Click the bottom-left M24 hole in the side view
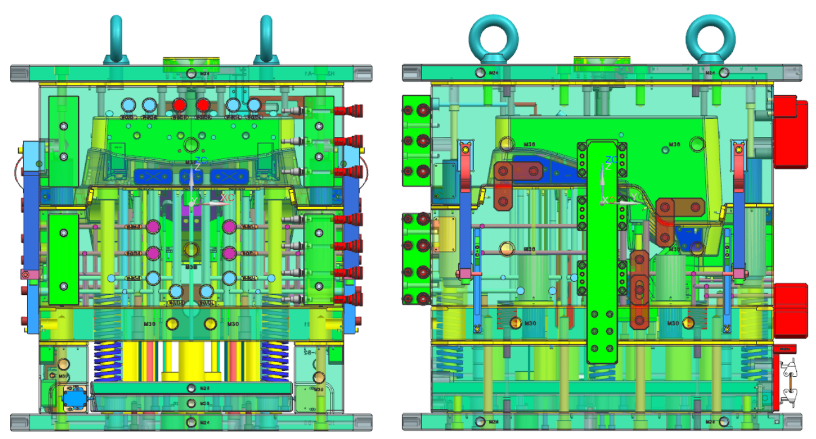The image size is (816, 439). click(x=480, y=422)
